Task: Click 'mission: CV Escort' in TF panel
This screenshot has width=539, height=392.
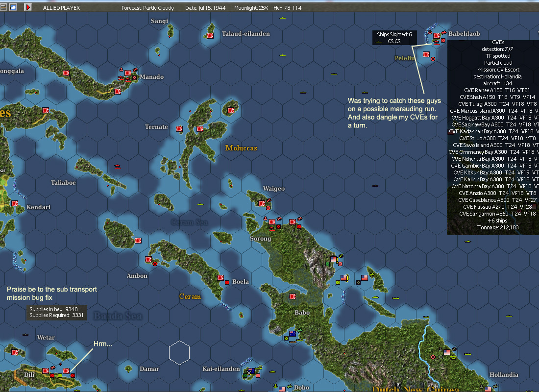Action: click(498, 70)
